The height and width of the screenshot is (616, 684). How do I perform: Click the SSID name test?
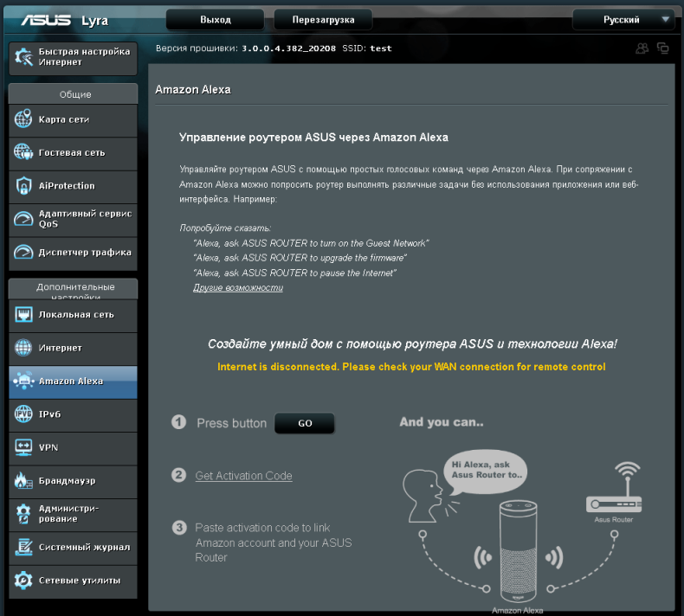tap(381, 48)
